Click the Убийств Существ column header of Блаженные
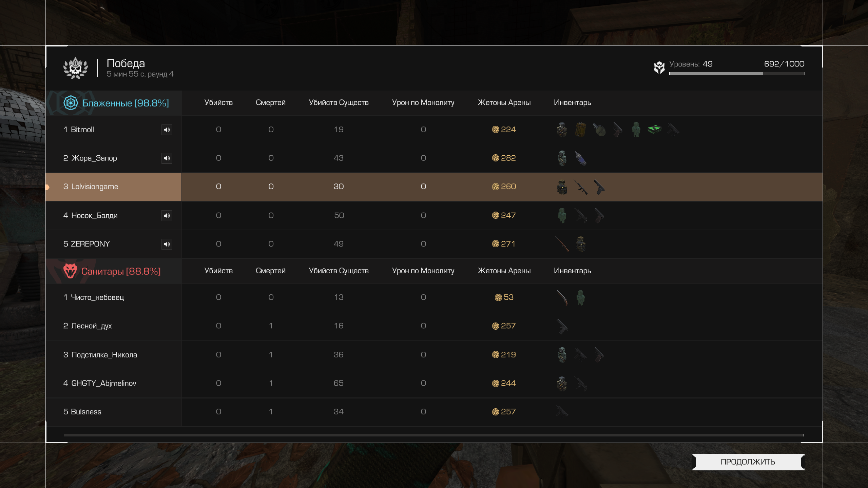868x488 pixels. coord(339,103)
